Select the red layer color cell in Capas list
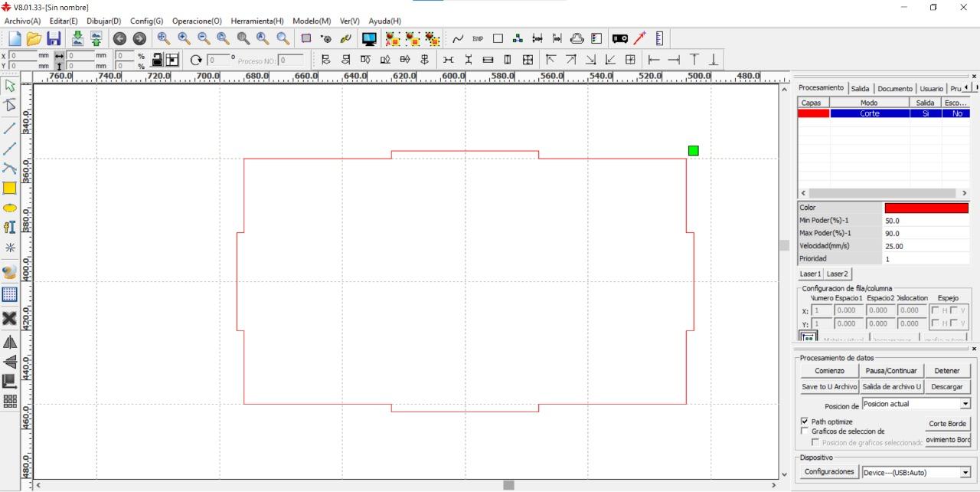 [813, 113]
